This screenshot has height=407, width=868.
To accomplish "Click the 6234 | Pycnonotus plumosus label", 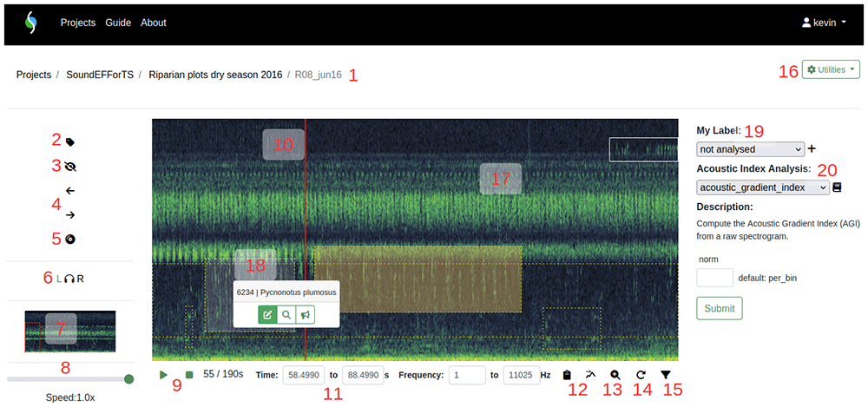I will tap(286, 292).
